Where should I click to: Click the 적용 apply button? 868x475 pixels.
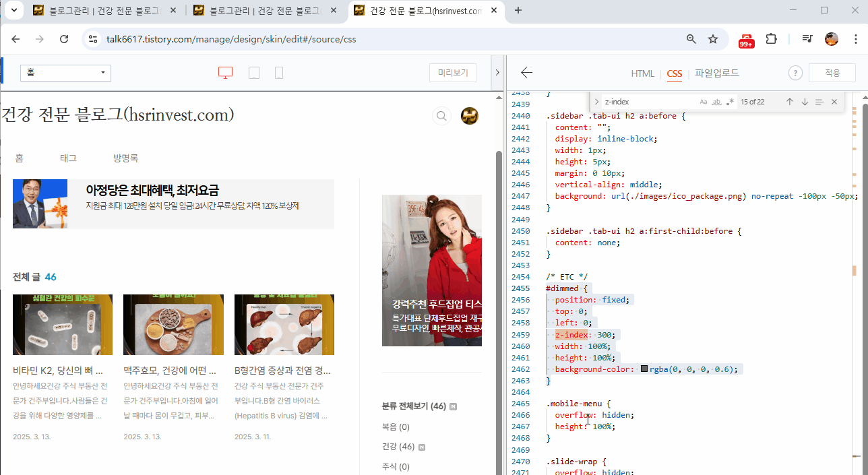[x=832, y=72]
